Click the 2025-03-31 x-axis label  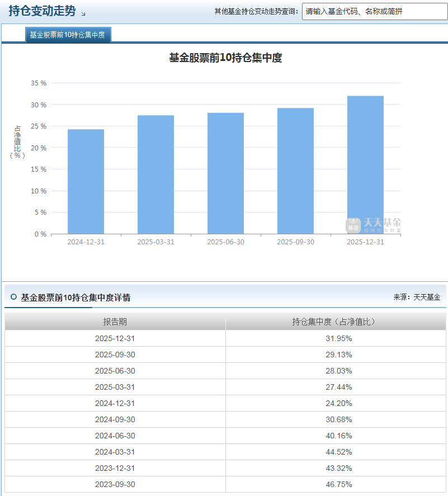(155, 242)
